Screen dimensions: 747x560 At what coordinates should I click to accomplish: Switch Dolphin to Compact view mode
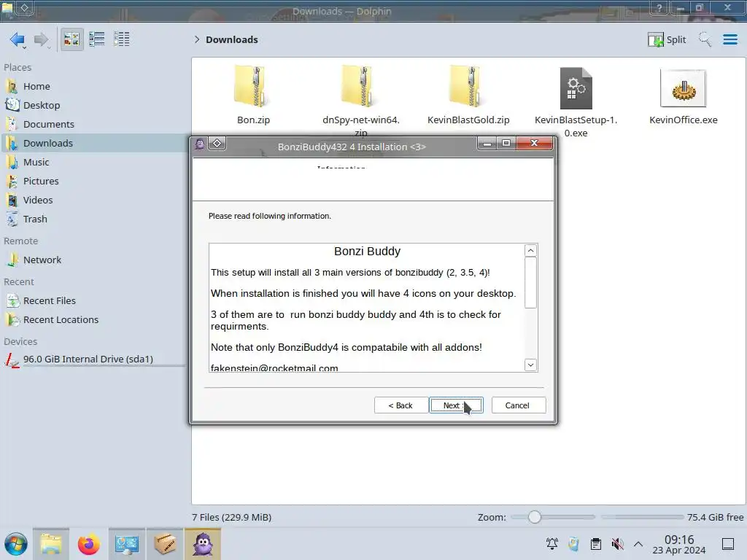coord(97,39)
